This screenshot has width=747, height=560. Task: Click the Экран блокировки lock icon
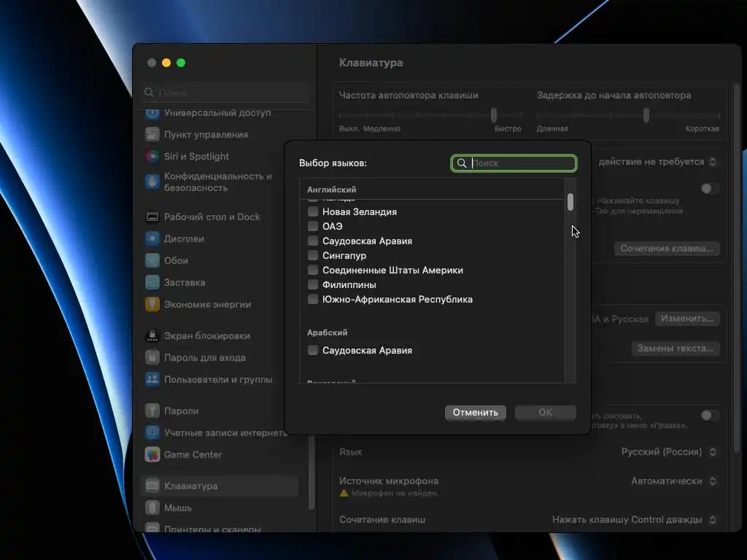pos(152,336)
